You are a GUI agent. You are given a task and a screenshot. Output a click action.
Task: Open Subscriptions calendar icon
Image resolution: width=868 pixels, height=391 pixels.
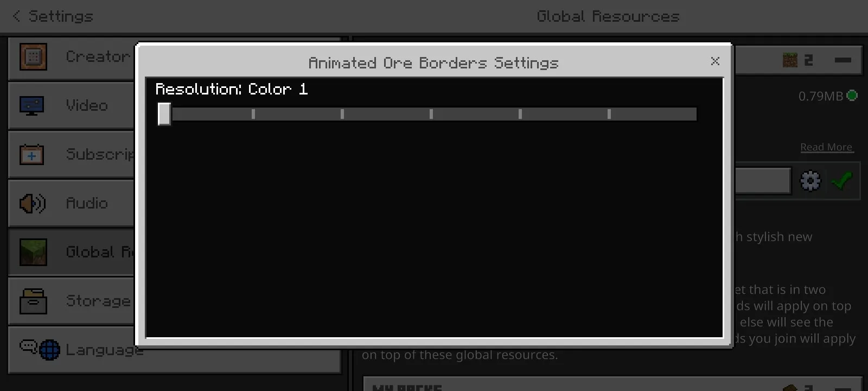(32, 154)
